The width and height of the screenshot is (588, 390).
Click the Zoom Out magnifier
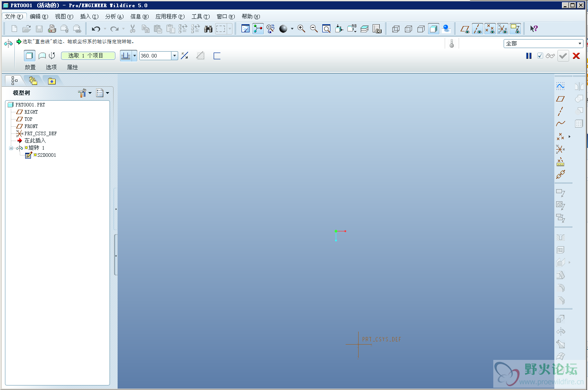tap(314, 29)
